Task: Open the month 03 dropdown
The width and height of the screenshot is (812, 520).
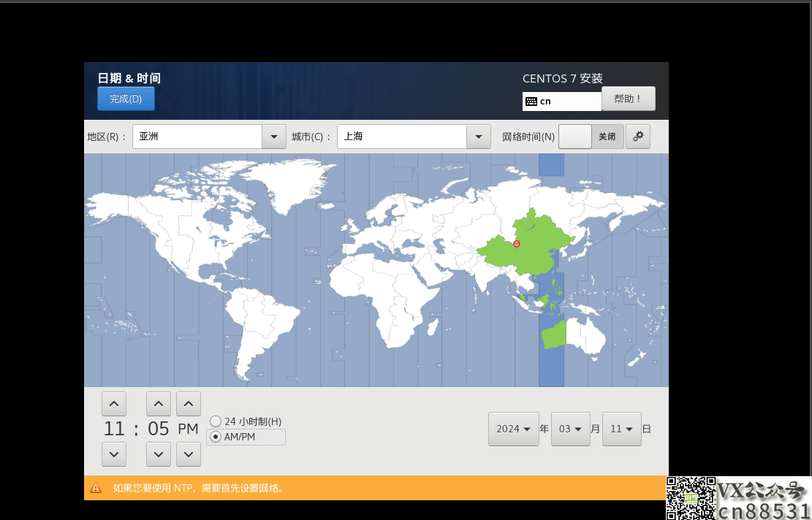Action: point(570,429)
